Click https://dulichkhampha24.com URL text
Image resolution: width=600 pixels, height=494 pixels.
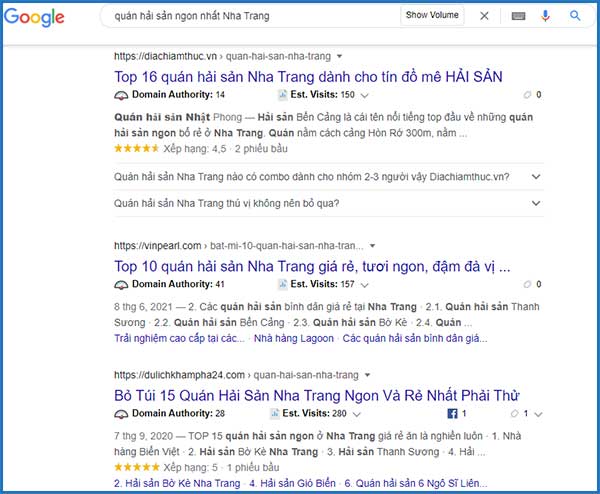pos(179,375)
